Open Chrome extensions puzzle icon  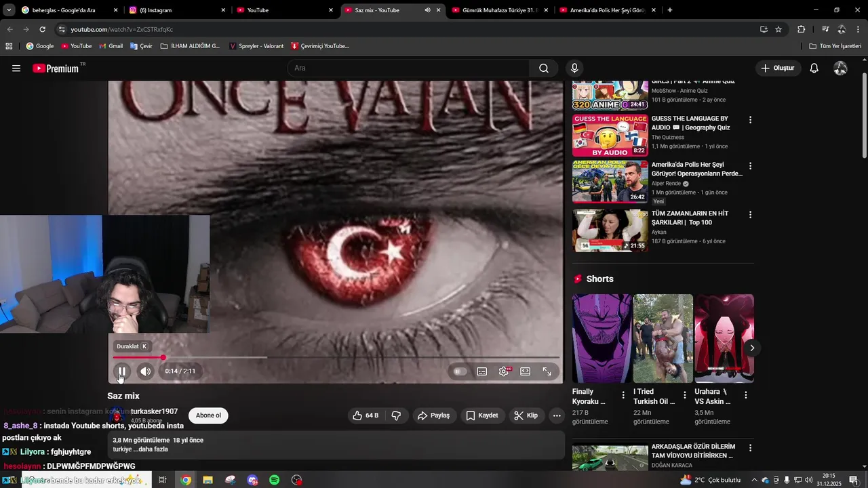[801, 29]
